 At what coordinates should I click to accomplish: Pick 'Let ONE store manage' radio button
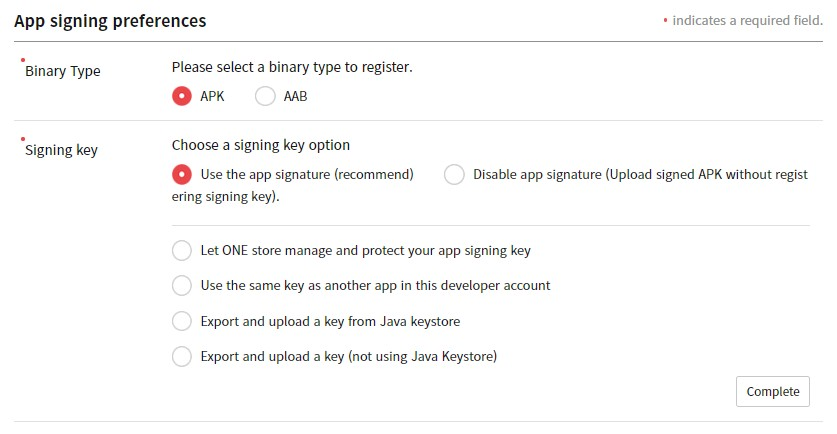pyautogui.click(x=181, y=250)
